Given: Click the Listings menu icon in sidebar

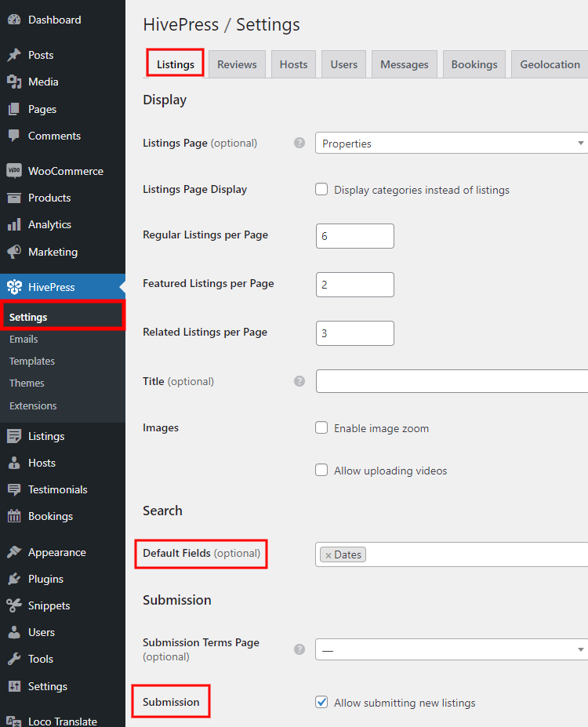Looking at the screenshot, I should [14, 436].
